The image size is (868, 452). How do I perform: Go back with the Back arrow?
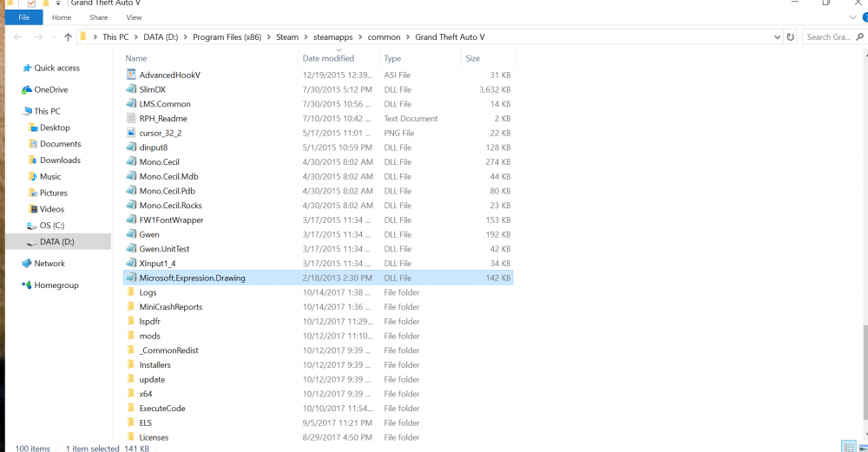pyautogui.click(x=17, y=37)
